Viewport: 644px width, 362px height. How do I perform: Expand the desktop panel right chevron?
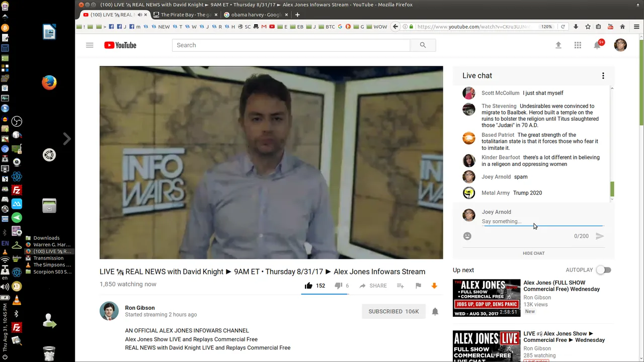pyautogui.click(x=67, y=139)
